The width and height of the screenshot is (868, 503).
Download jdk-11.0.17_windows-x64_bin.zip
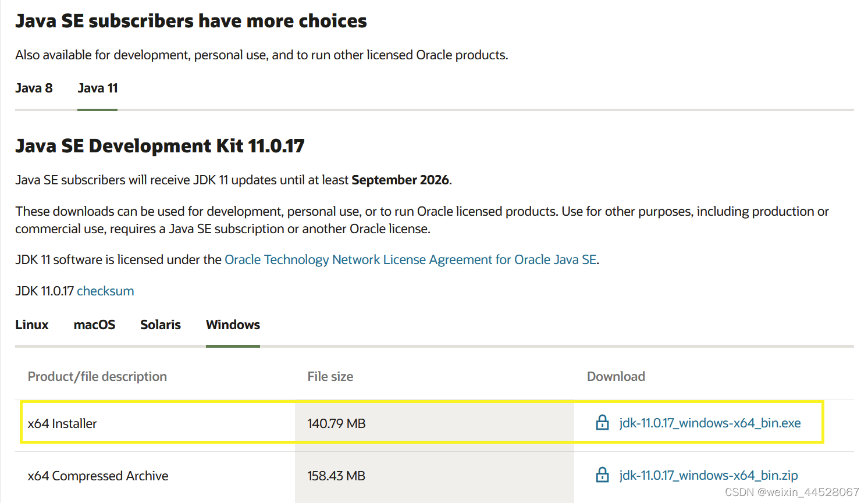pos(709,476)
